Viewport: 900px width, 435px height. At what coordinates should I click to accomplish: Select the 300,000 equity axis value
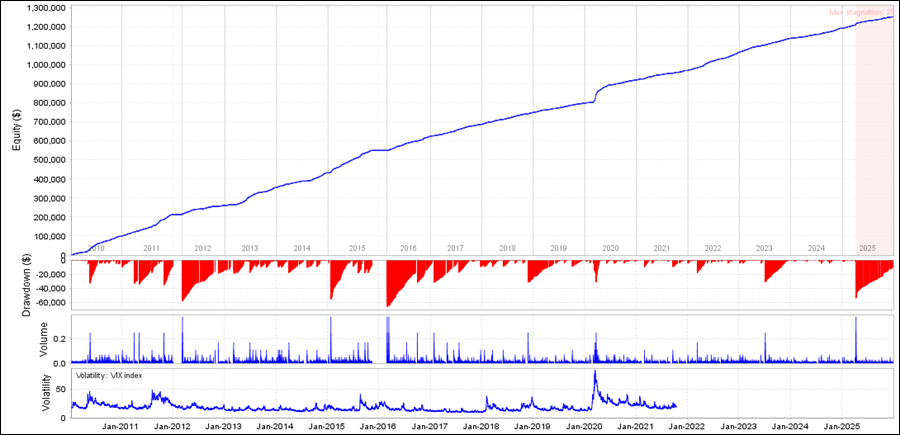(x=51, y=198)
